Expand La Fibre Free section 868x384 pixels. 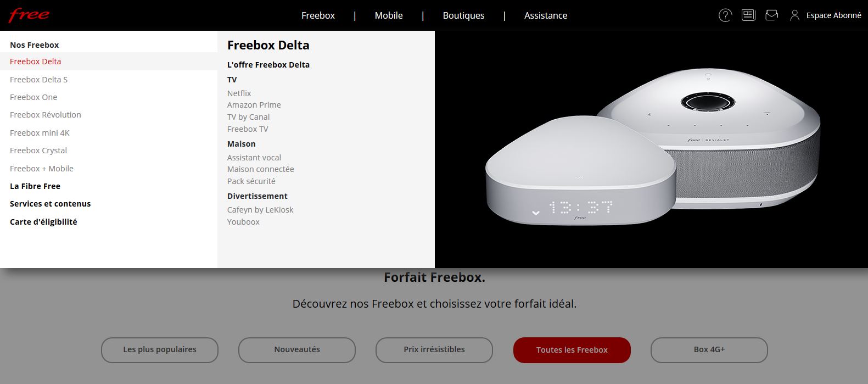[35, 186]
